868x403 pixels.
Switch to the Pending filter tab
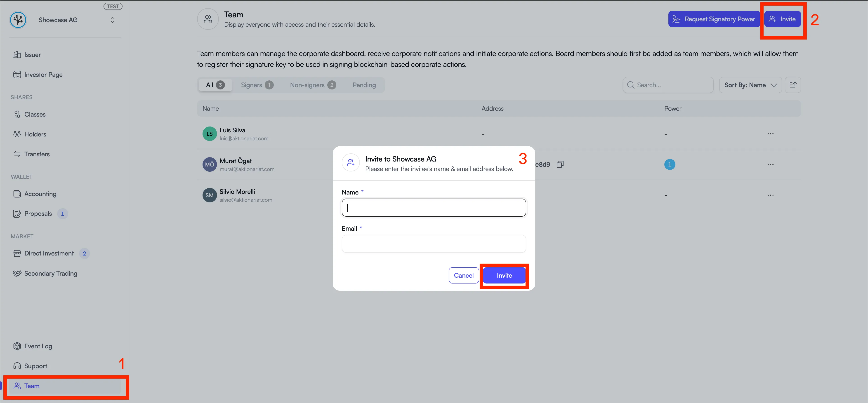(x=364, y=85)
